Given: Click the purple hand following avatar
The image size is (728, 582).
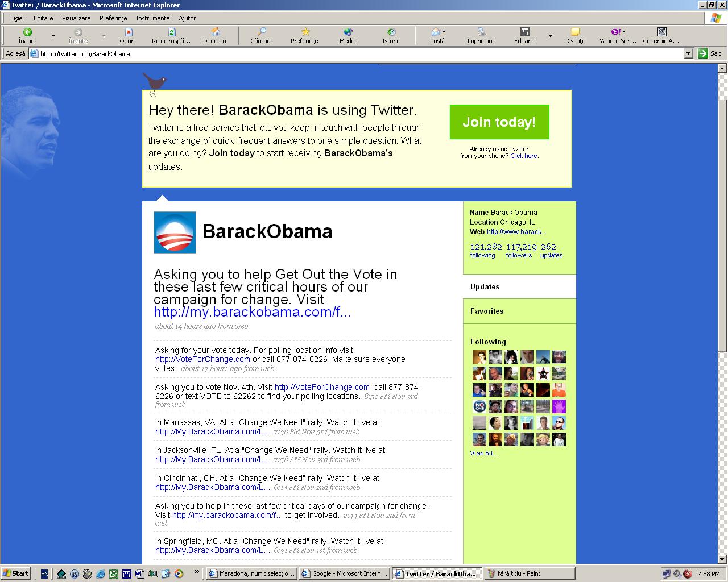Looking at the screenshot, I should click(x=559, y=406).
